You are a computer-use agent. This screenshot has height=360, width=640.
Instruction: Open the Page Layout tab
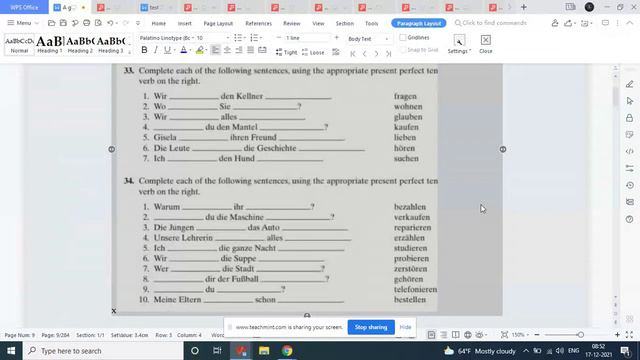pyautogui.click(x=218, y=23)
